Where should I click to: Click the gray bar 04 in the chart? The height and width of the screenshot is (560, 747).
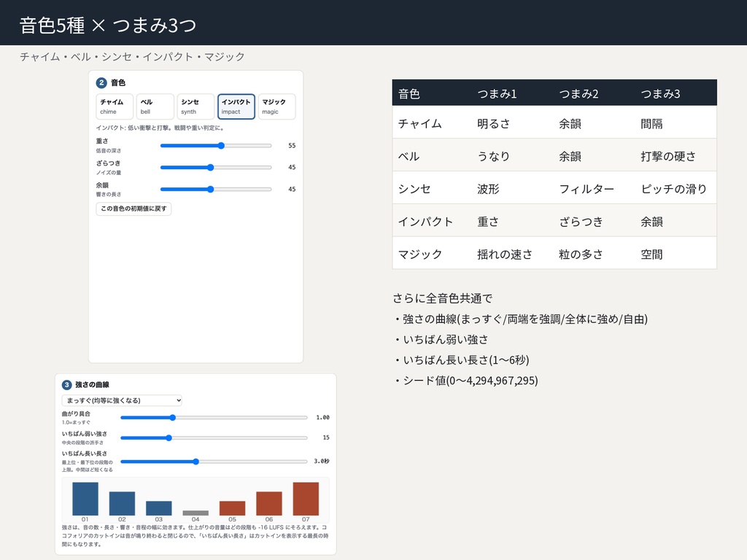click(196, 513)
